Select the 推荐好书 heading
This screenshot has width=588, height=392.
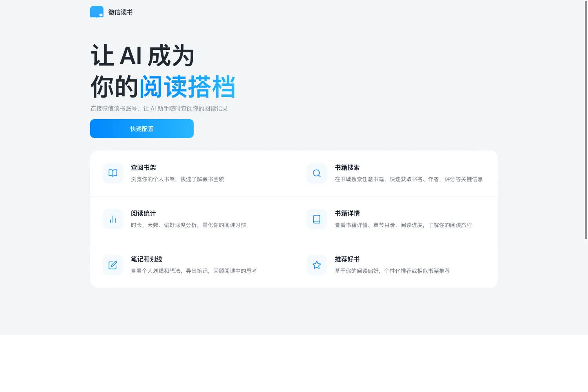[347, 260]
